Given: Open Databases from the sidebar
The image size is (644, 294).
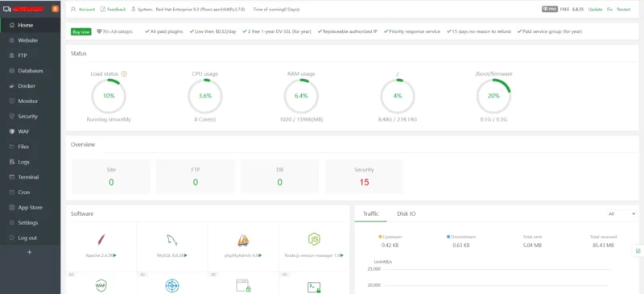Looking at the screenshot, I should coord(31,71).
